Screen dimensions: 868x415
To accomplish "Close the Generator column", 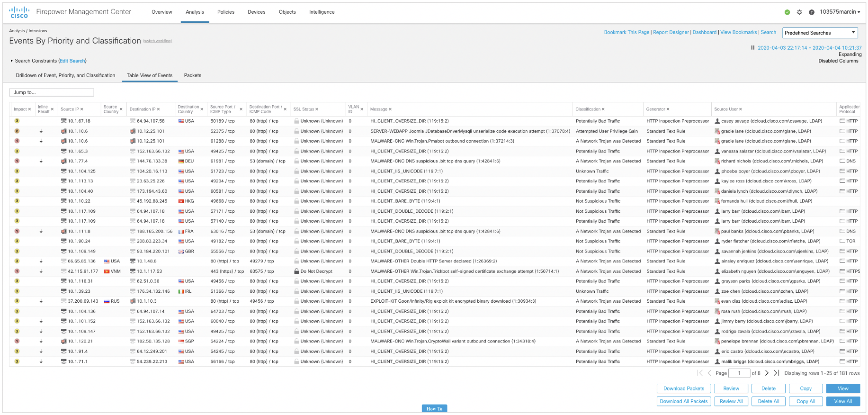I will point(668,109).
